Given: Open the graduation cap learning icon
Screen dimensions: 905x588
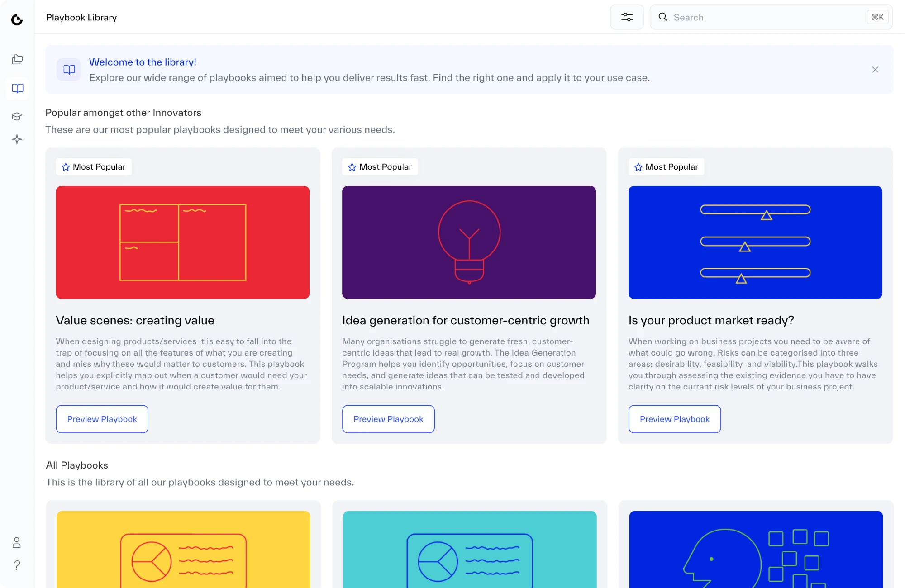Looking at the screenshot, I should [x=17, y=116].
